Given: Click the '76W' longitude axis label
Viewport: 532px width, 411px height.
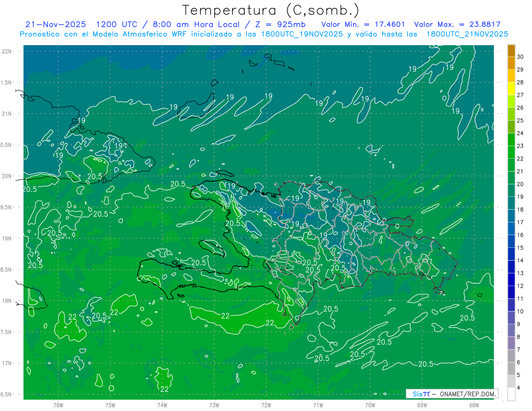Looking at the screenshot, I should [58, 405].
